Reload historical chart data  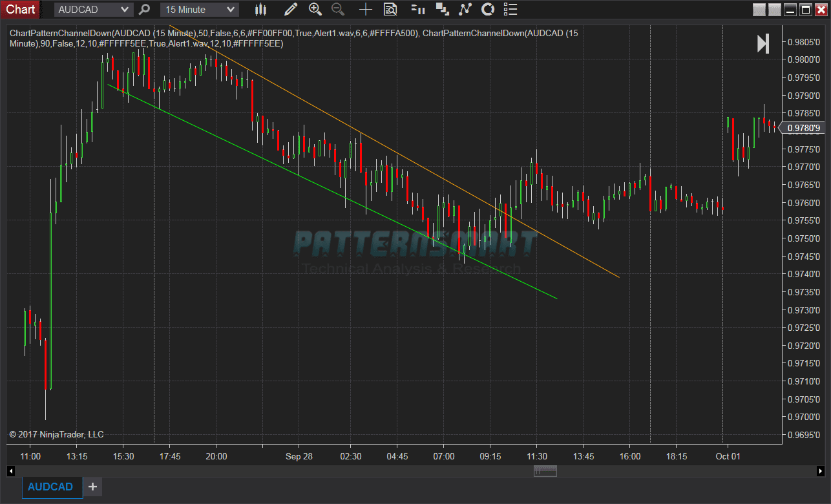coord(488,9)
